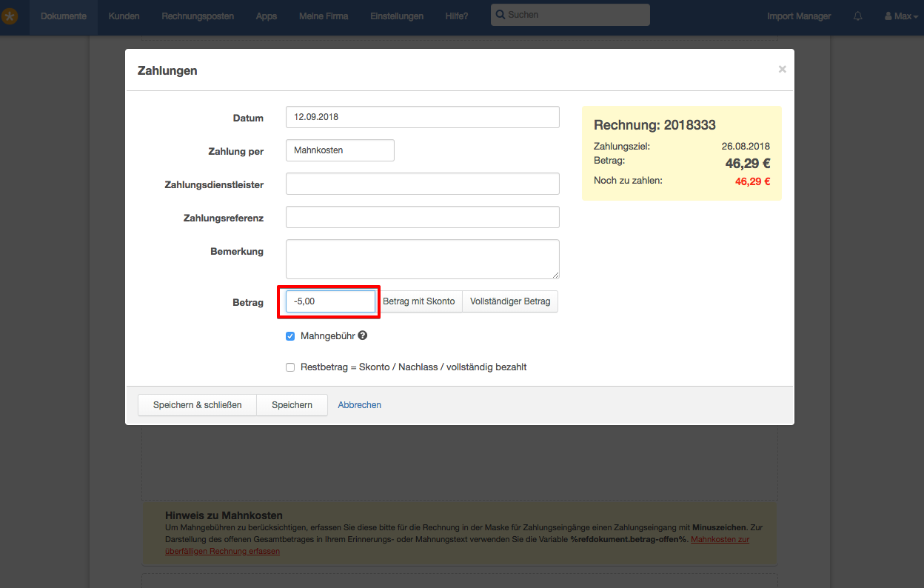Uncheck the Mahngebühr checkbox
Screen dimensions: 924x588
click(290, 336)
